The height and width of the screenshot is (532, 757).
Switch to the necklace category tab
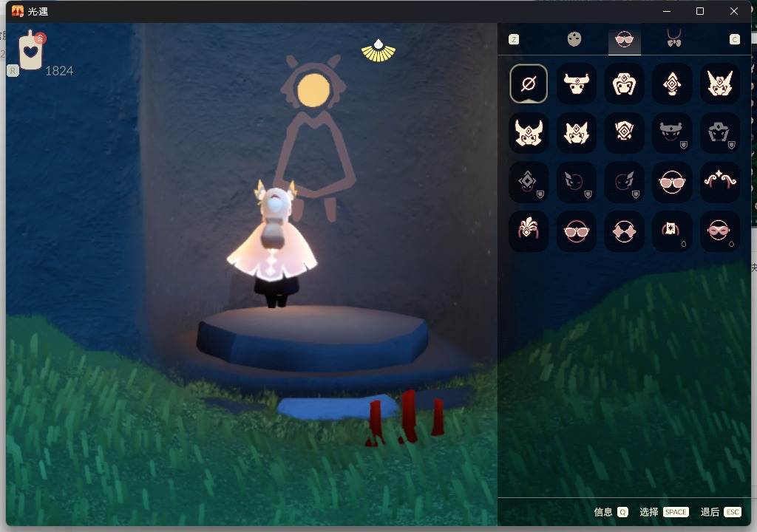[x=674, y=38]
